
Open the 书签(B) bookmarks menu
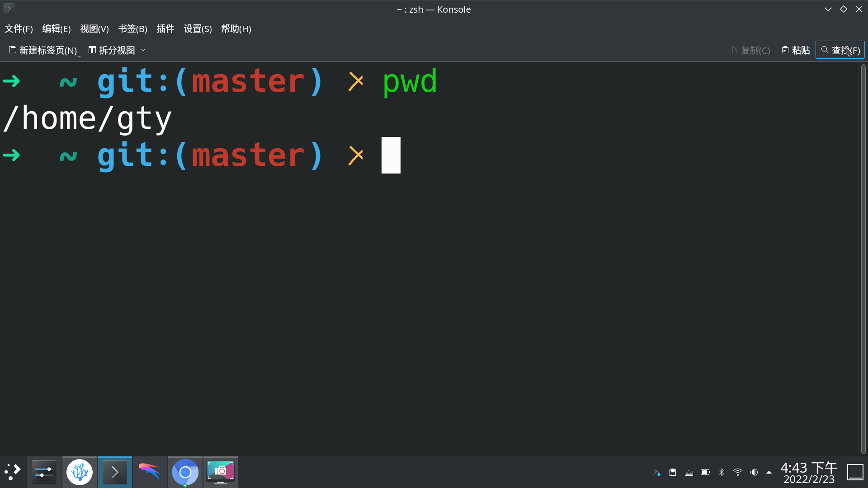(x=132, y=29)
